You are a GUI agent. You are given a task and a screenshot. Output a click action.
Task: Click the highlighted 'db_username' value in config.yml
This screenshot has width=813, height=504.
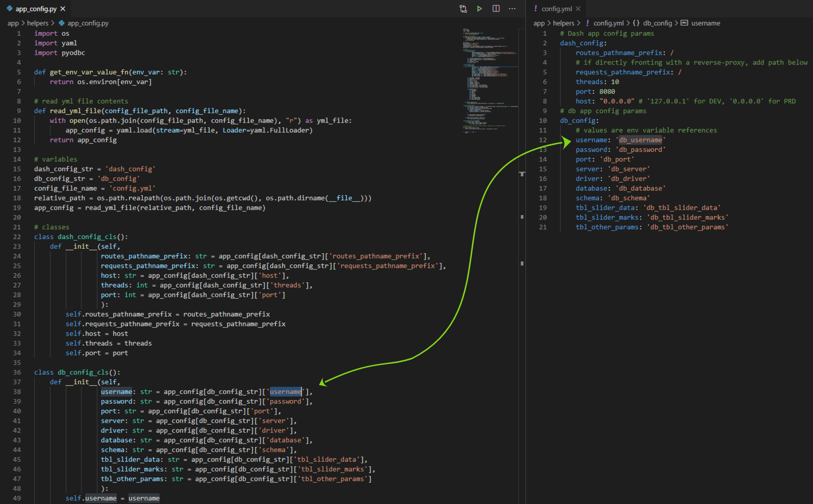click(640, 140)
